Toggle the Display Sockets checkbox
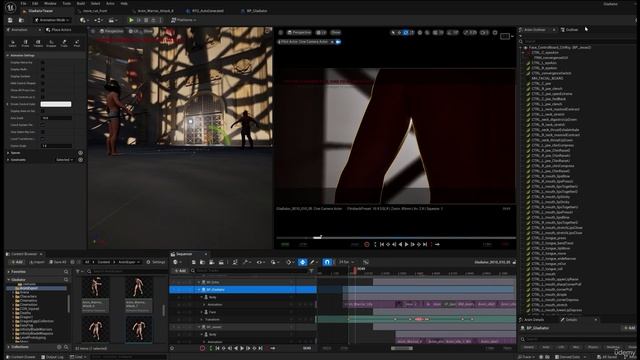The width and height of the screenshot is (640, 360). click(x=43, y=76)
